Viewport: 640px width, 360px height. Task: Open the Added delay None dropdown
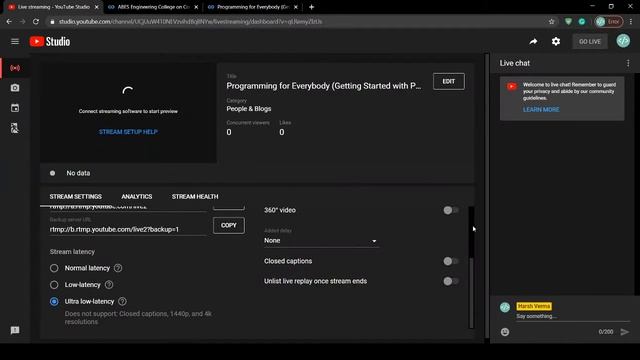coord(321,241)
